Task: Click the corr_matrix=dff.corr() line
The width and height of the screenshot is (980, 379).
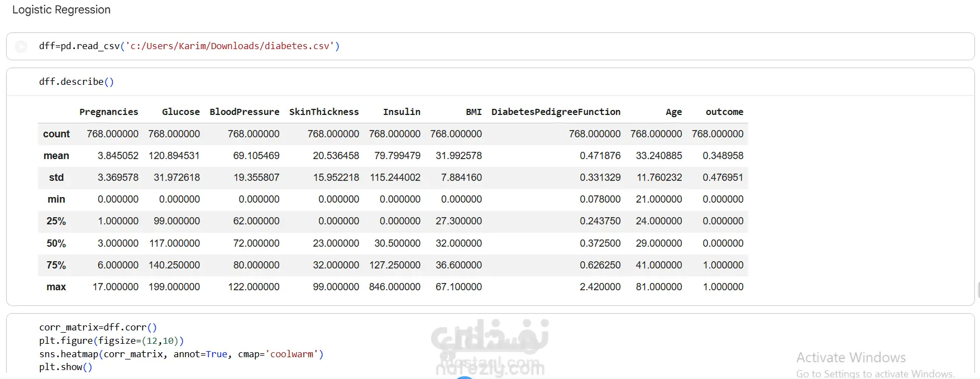Action: point(98,327)
